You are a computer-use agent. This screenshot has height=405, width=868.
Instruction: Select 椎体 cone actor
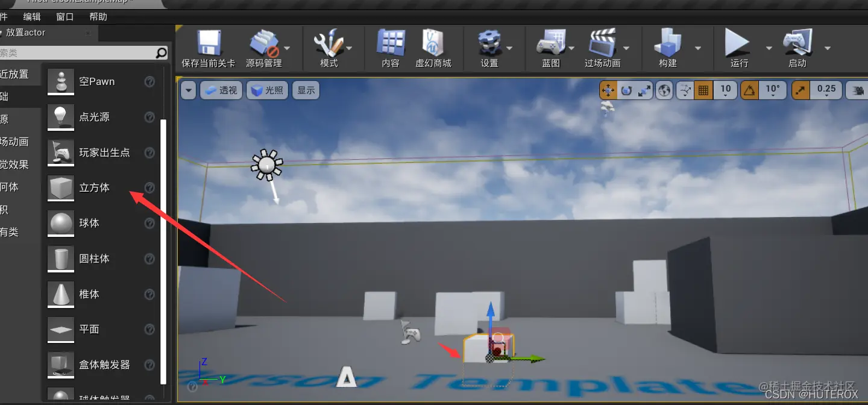pyautogui.click(x=101, y=294)
